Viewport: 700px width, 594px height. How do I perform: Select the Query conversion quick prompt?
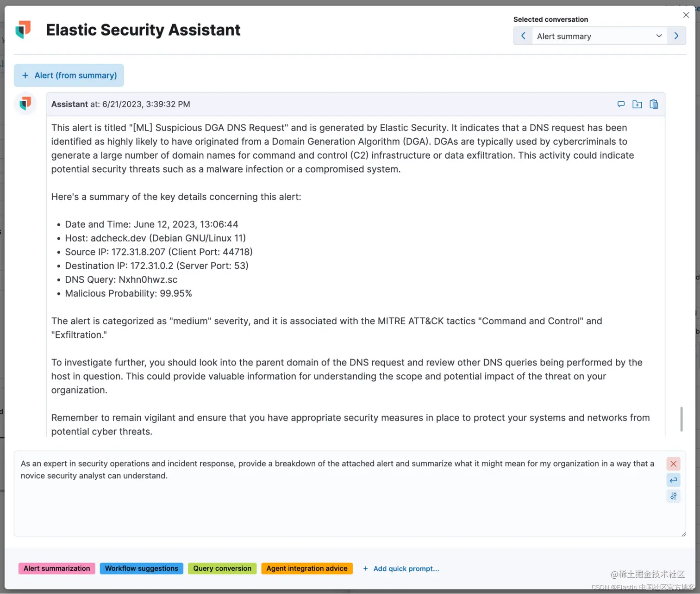tap(222, 569)
